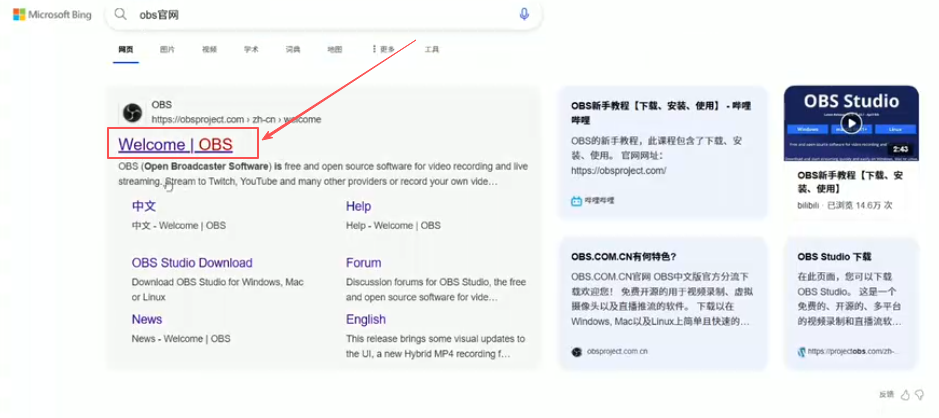Click the 'Discussion forums for OBS Studio' text

coord(436,289)
